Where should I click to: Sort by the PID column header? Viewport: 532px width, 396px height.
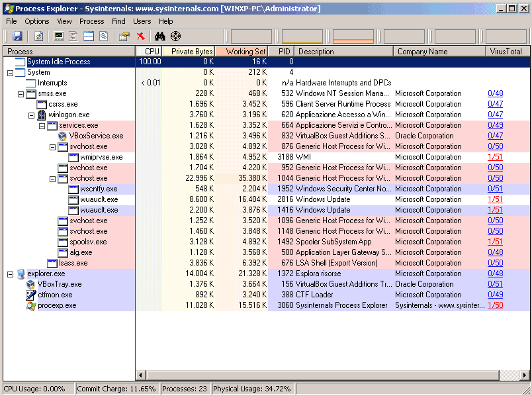281,51
